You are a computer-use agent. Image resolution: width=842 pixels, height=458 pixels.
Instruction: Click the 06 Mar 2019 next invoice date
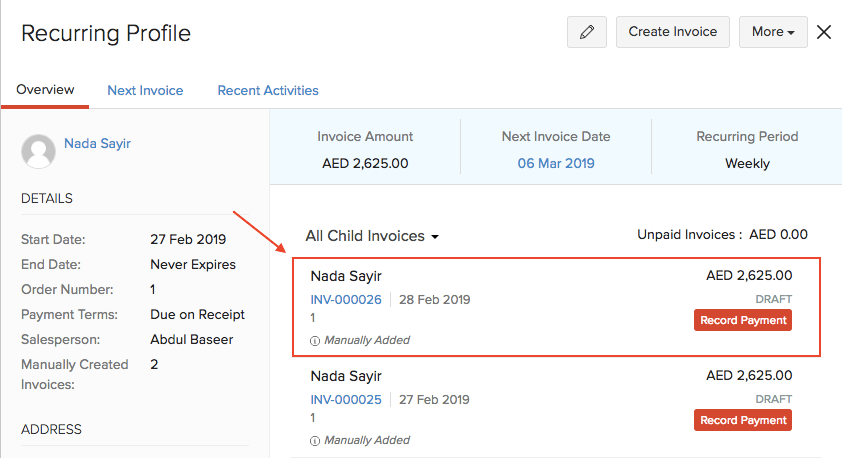[555, 163]
